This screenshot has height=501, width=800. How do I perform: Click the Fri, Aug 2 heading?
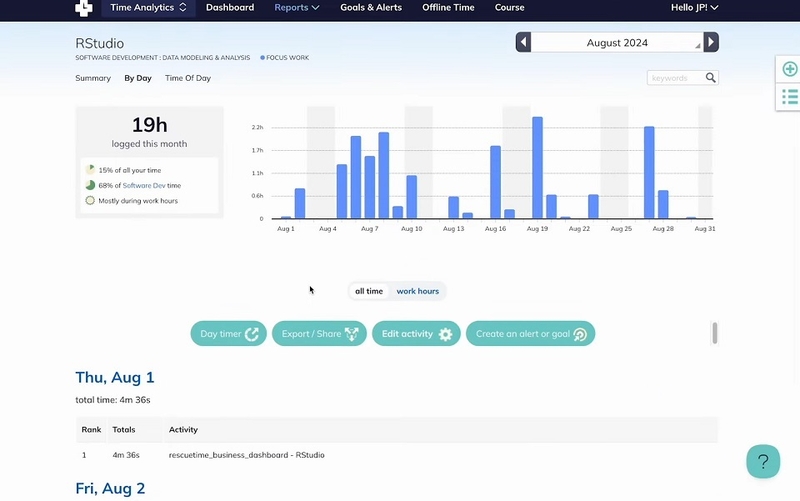click(110, 488)
